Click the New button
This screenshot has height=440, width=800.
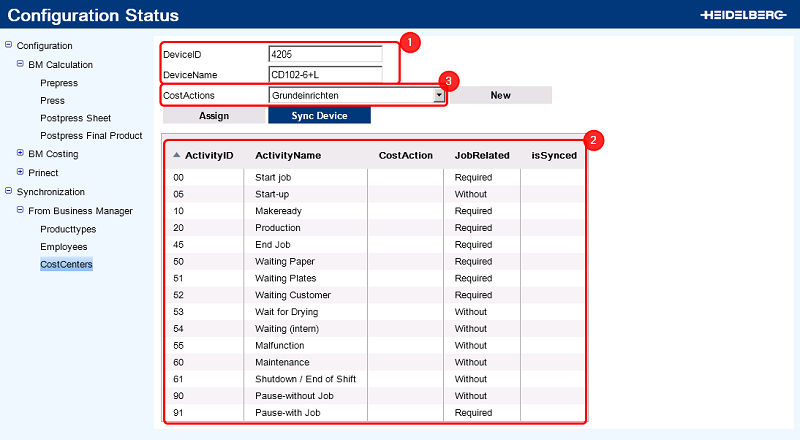tap(500, 95)
